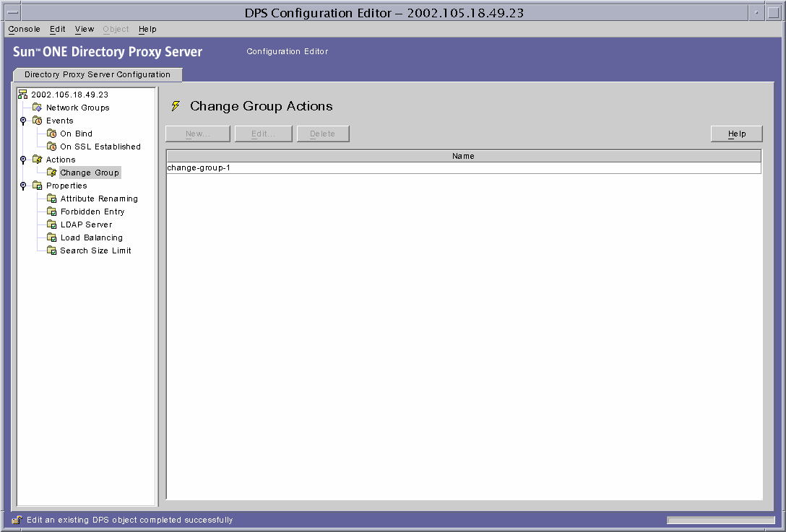Click the Help button

pyautogui.click(x=736, y=134)
